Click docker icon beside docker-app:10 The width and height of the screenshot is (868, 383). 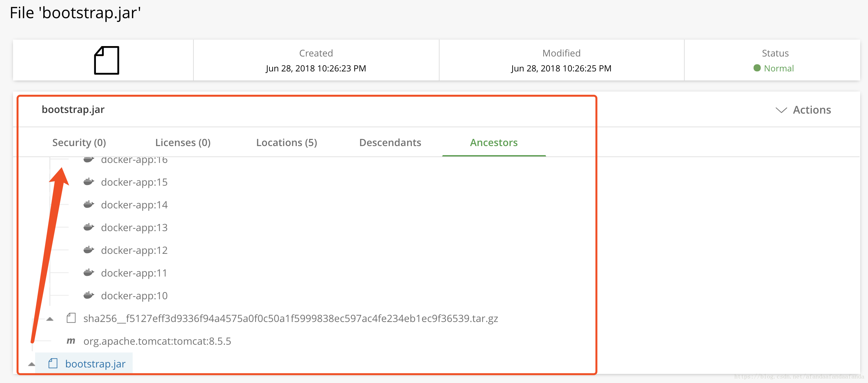[89, 295]
